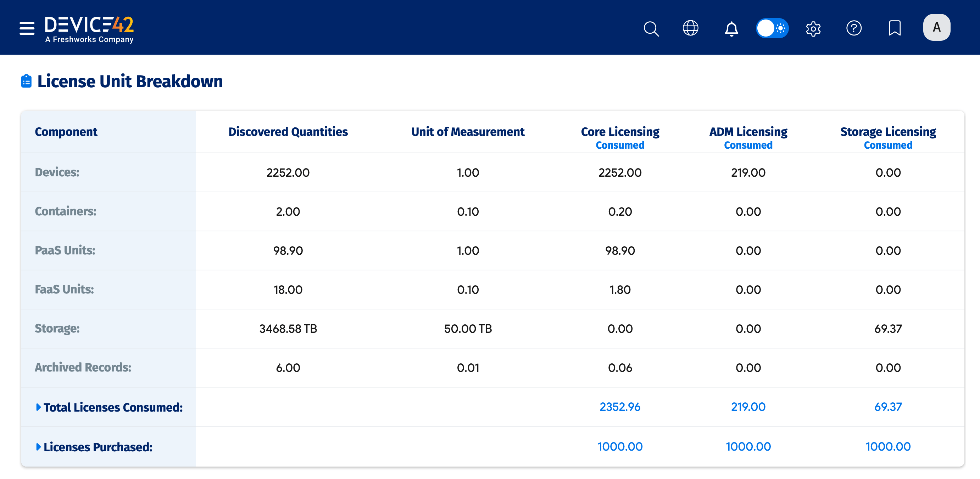Click the bookmark icon
Viewport: 980px width, 479px height.
(895, 28)
